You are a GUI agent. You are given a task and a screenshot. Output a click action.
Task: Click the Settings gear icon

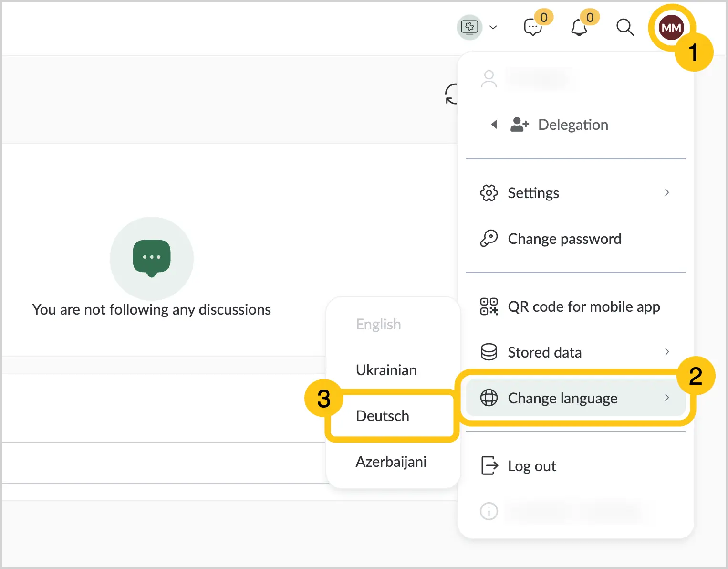pyautogui.click(x=489, y=193)
